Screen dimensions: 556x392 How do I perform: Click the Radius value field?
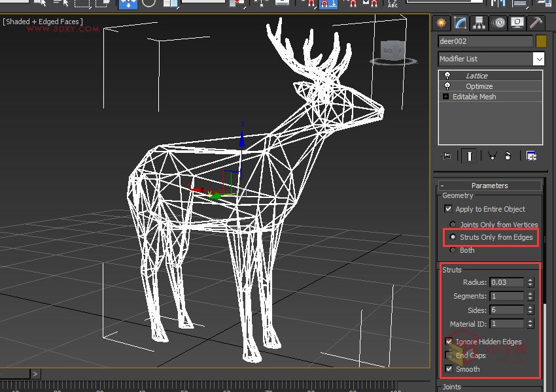coord(507,282)
